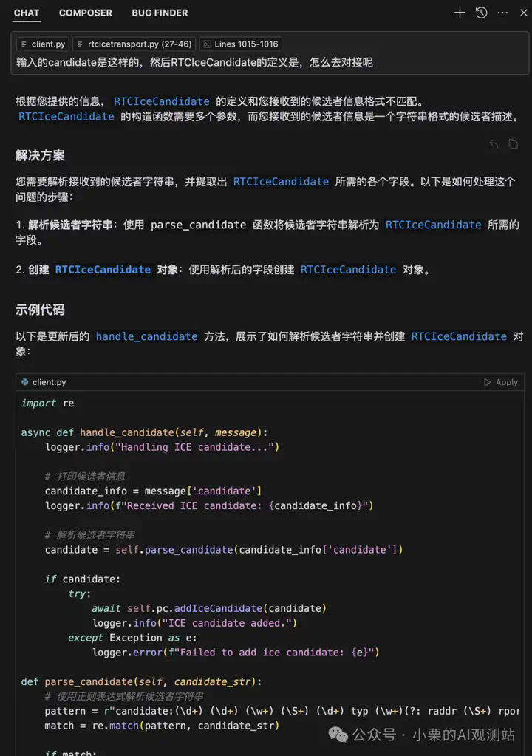Open RTCIceCandidate link under 解决方案 heading
The height and width of the screenshot is (756, 532).
click(x=281, y=182)
